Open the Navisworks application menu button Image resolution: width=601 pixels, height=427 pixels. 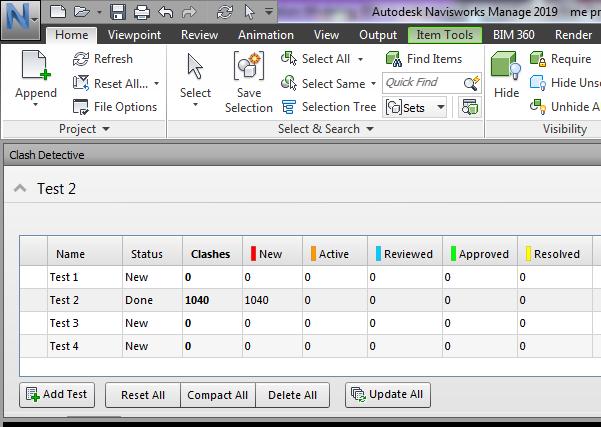tap(20, 19)
